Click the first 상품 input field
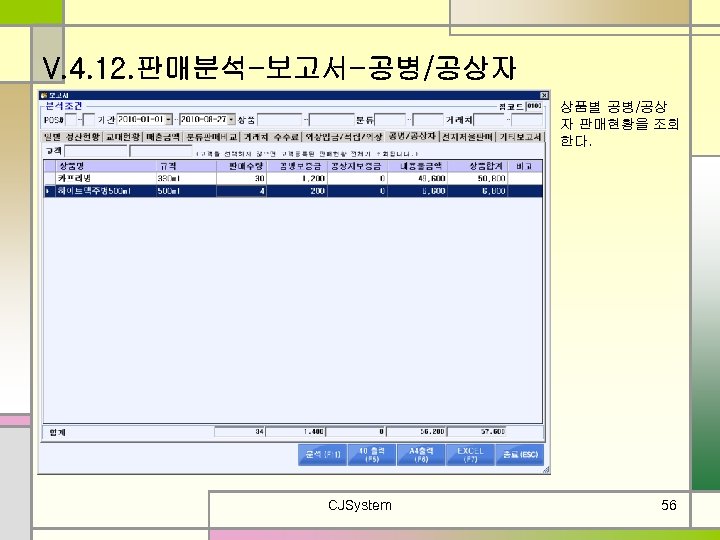The height and width of the screenshot is (540, 720). [x=280, y=120]
